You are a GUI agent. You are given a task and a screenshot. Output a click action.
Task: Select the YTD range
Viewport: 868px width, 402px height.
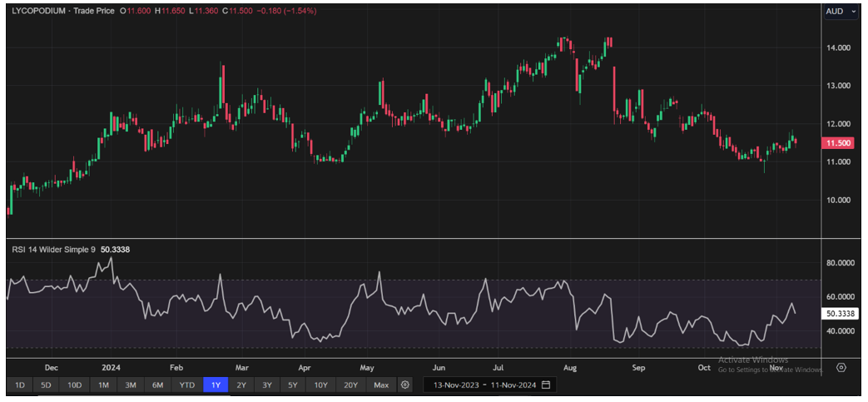pyautogui.click(x=187, y=385)
